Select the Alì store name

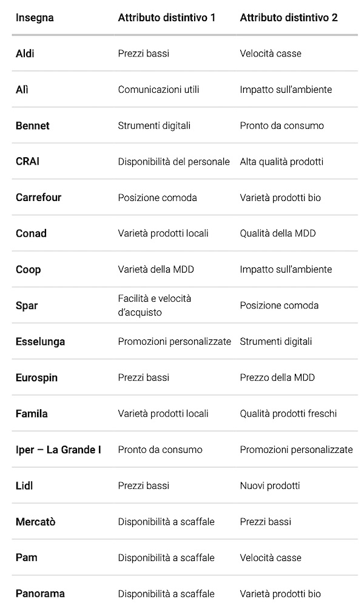[x=22, y=89]
